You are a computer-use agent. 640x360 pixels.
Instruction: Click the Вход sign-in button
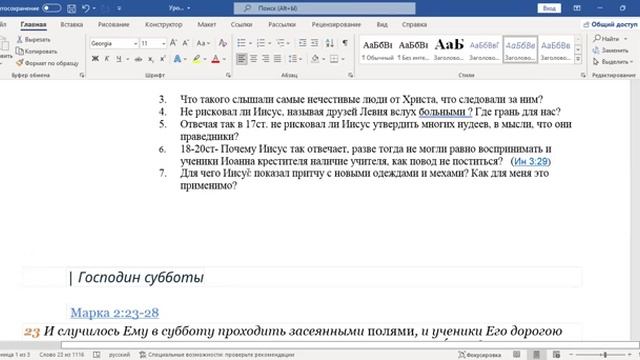click(549, 8)
